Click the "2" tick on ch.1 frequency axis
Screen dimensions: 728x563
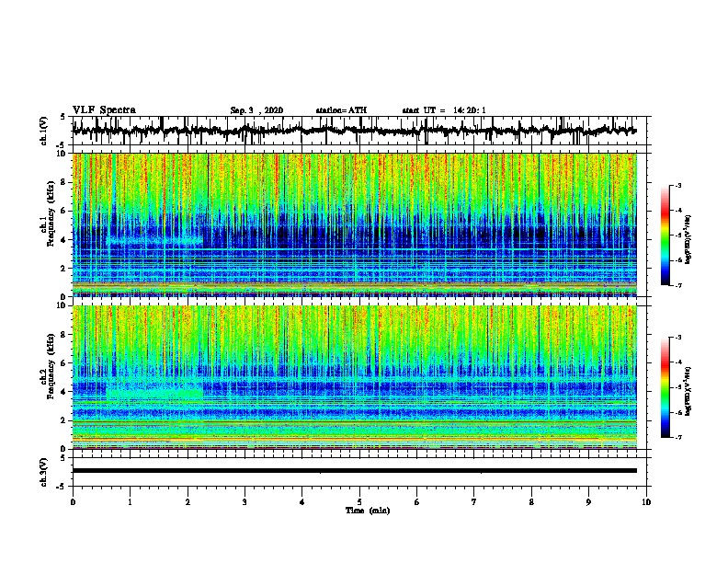[64, 268]
